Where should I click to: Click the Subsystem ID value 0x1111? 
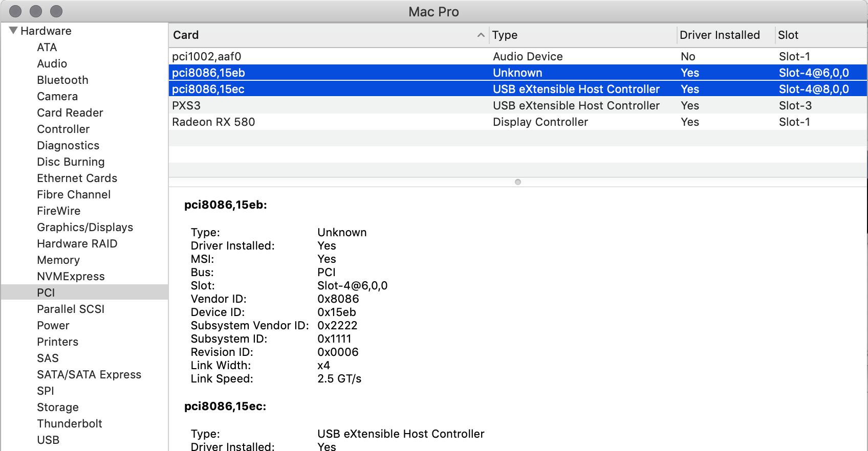point(334,339)
